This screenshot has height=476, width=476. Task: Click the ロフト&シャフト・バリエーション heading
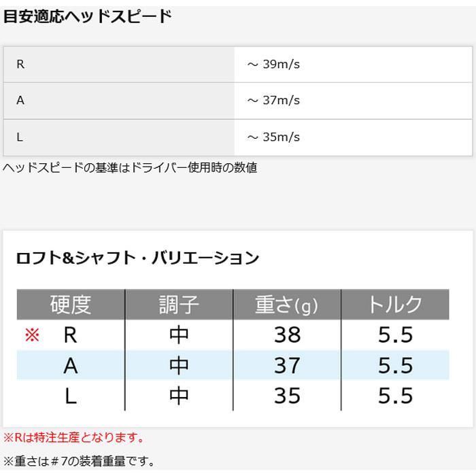pos(137,258)
